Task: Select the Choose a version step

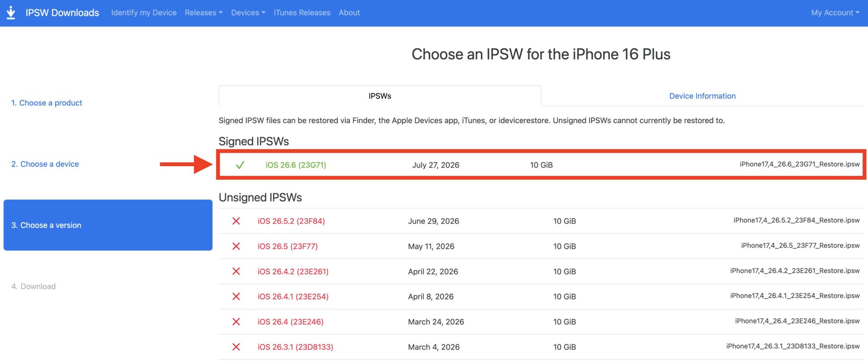Action: pyautogui.click(x=108, y=225)
